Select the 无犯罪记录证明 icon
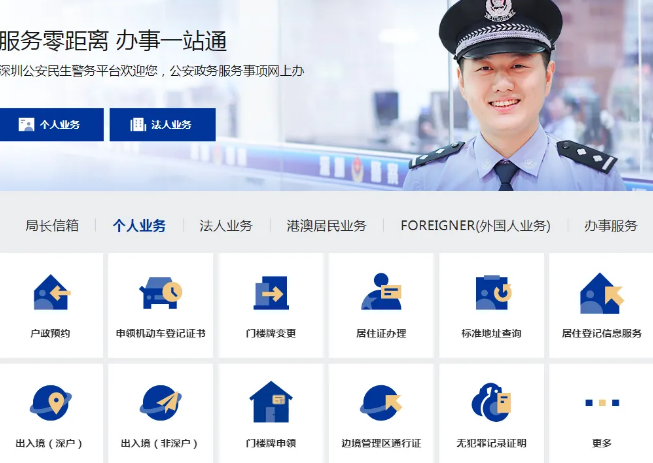This screenshot has height=463, width=653. (x=491, y=402)
